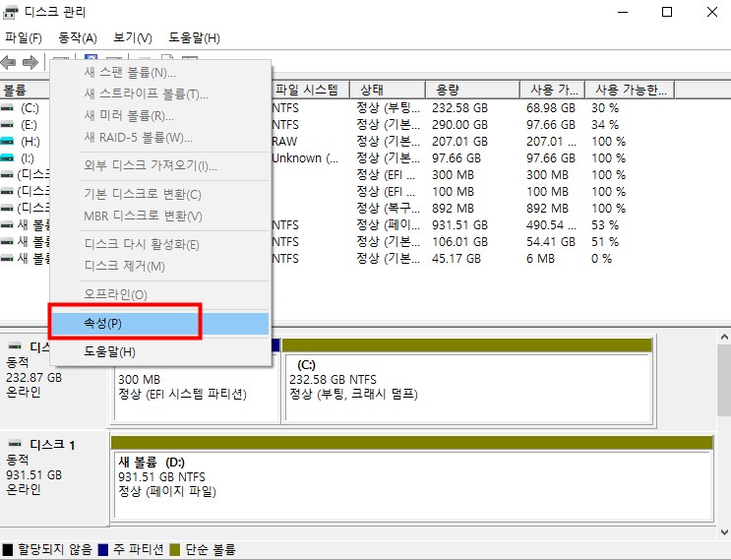Click the olive 단순 볼륨 legend swatch
731x560 pixels.
(x=175, y=550)
